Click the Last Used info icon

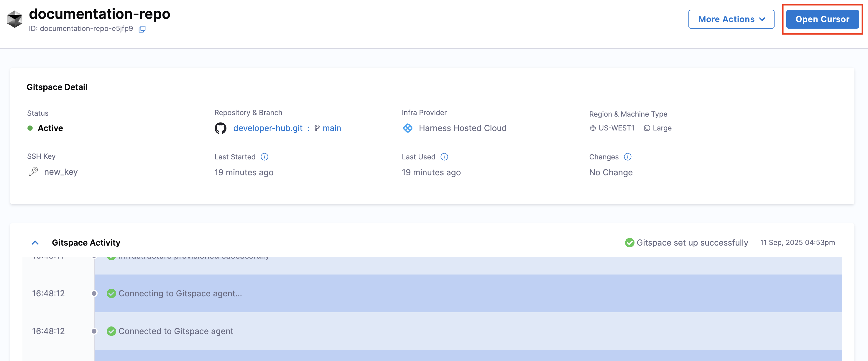[x=444, y=157]
